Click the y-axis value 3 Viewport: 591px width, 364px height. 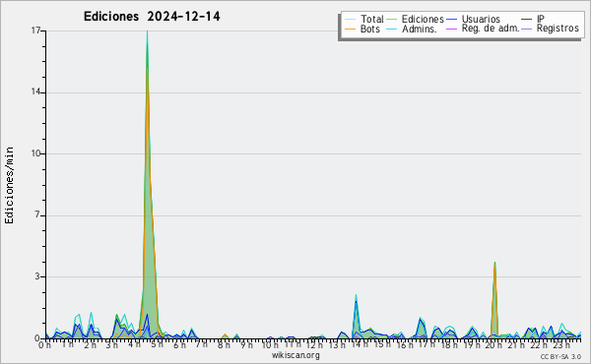click(37, 276)
